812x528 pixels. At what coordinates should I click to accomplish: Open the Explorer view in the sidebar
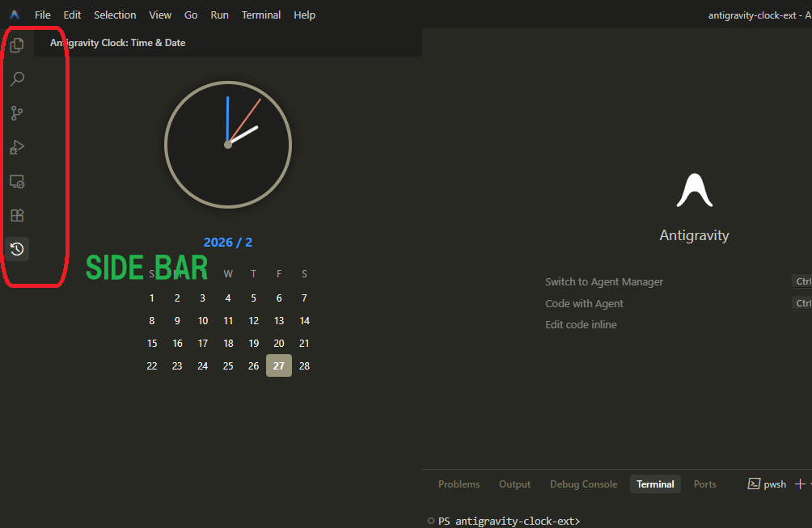pyautogui.click(x=16, y=44)
